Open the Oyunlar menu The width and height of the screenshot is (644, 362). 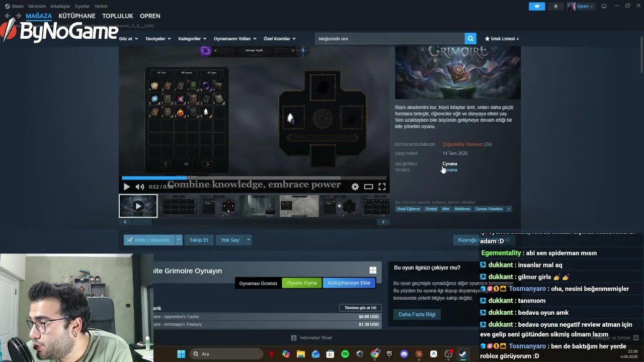(83, 6)
